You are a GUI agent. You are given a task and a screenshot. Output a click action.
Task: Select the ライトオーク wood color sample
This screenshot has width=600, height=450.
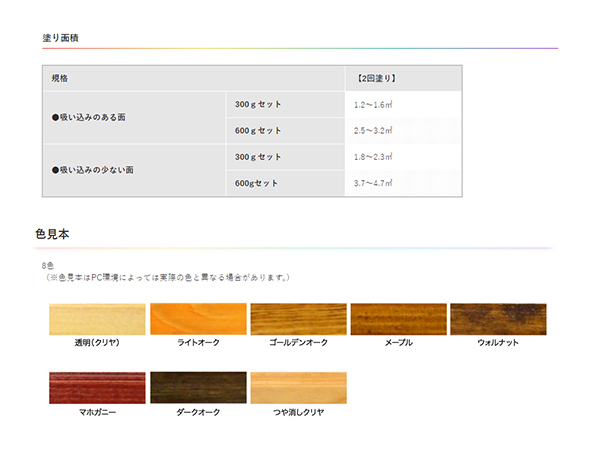pyautogui.click(x=197, y=319)
